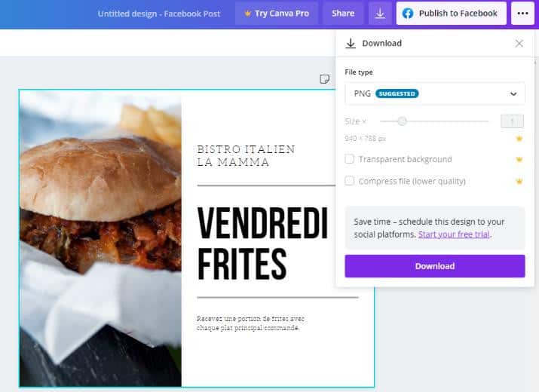The width and height of the screenshot is (539, 392).
Task: Click the crown icon next to pixel dimensions
Action: 519,138
